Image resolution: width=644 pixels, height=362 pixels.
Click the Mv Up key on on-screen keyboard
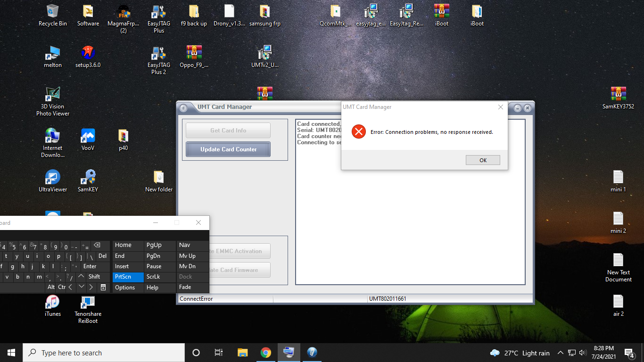click(192, 256)
